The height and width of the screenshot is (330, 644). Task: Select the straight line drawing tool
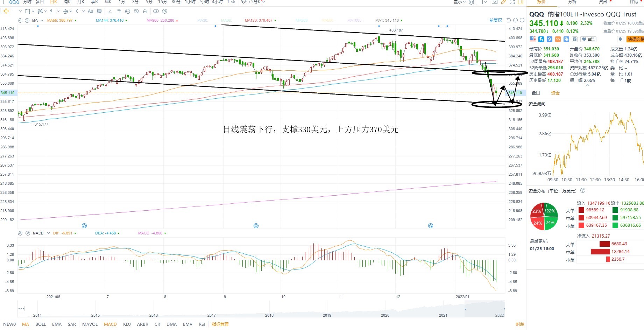tap(15, 11)
